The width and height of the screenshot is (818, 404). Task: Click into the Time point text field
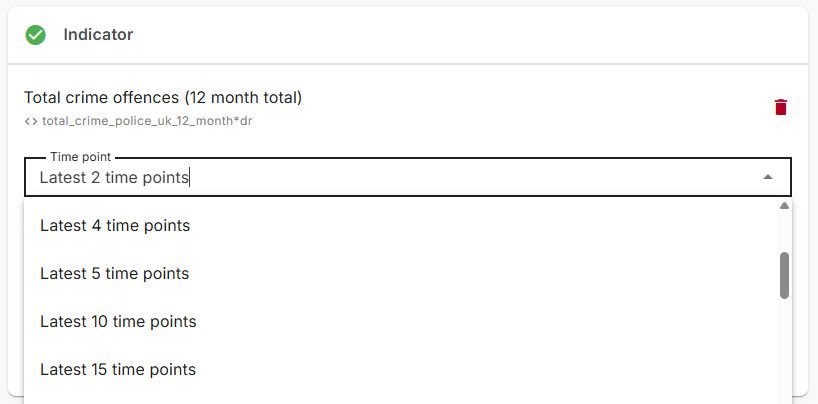[x=400, y=178]
